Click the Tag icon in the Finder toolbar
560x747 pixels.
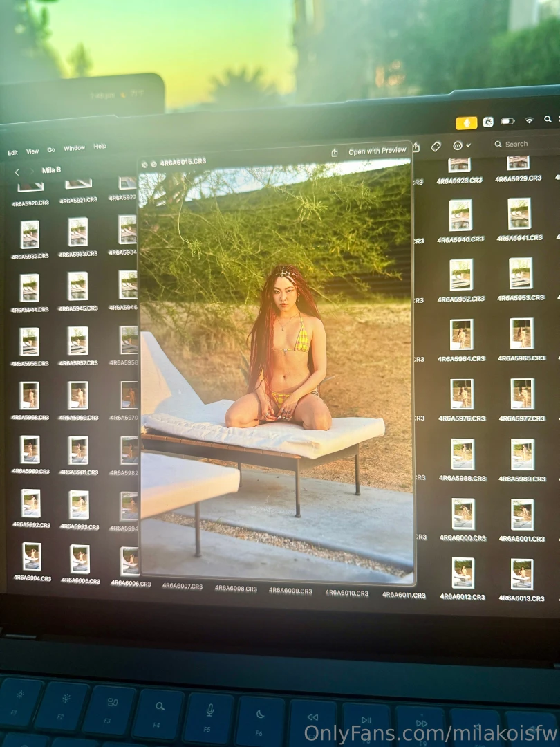[435, 147]
